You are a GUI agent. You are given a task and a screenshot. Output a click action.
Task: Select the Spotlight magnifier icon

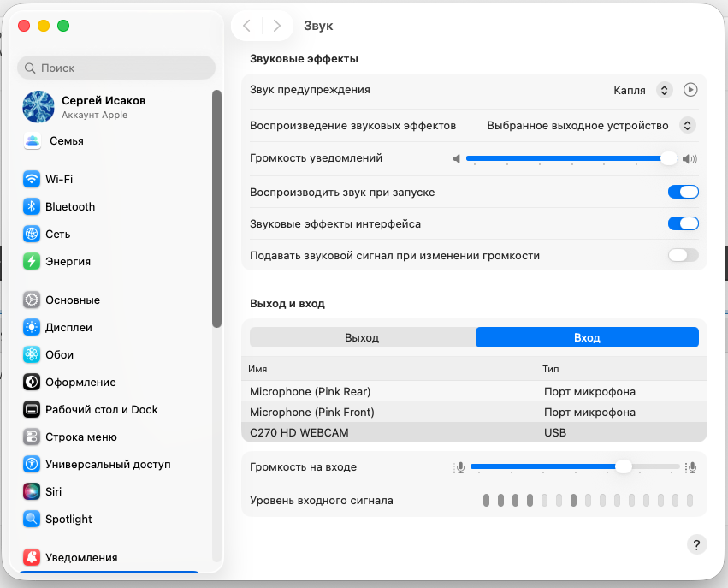(x=32, y=519)
